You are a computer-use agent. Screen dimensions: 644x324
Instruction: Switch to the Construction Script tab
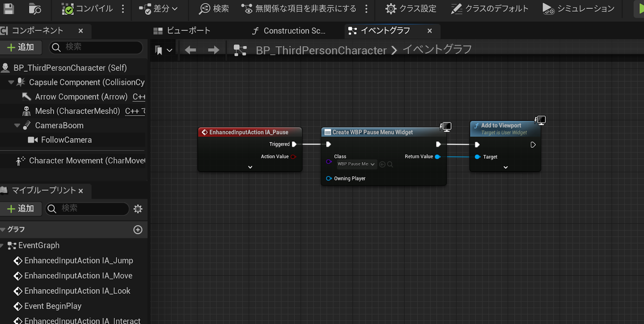tap(288, 31)
